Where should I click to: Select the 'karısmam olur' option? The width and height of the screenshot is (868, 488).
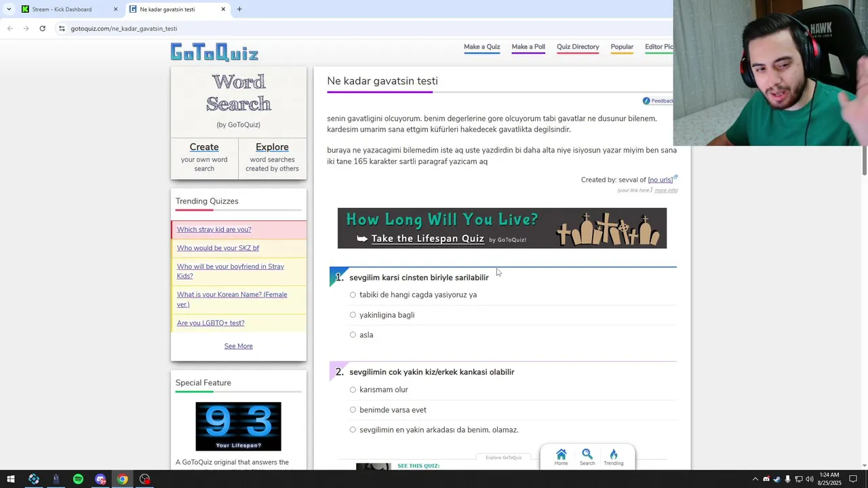coord(353,390)
